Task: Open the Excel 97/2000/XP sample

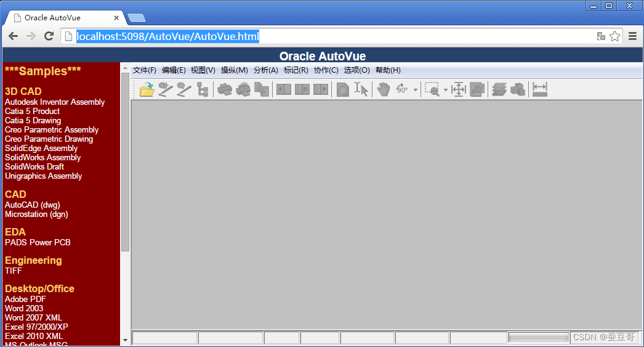Action: click(36, 327)
